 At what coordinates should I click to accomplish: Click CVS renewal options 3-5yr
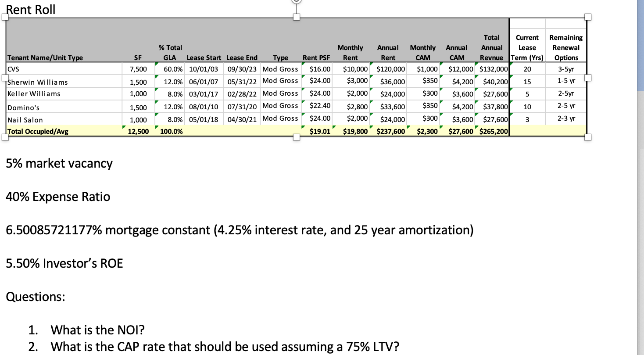(566, 69)
